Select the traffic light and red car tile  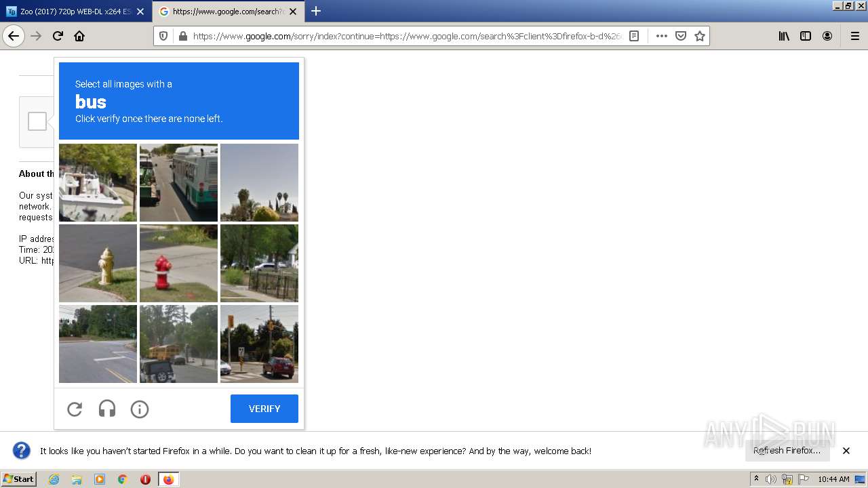259,344
